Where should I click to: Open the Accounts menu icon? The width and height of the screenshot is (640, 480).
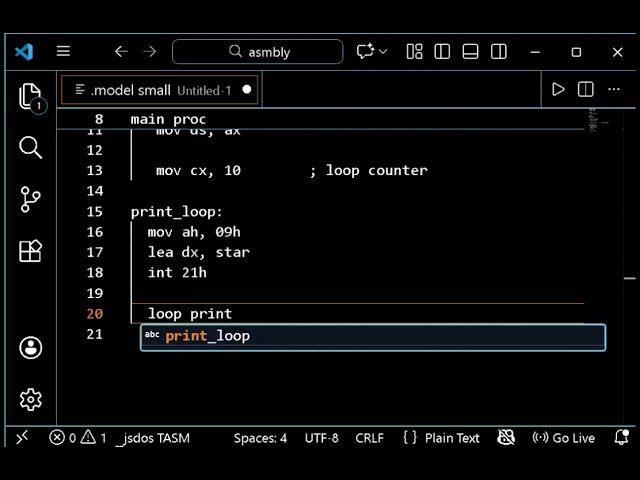coord(31,348)
